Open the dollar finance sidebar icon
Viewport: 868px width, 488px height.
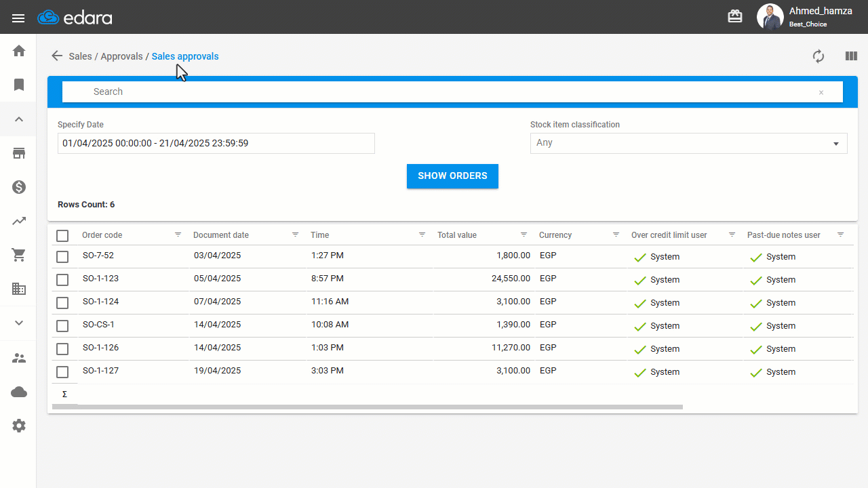pos(19,187)
